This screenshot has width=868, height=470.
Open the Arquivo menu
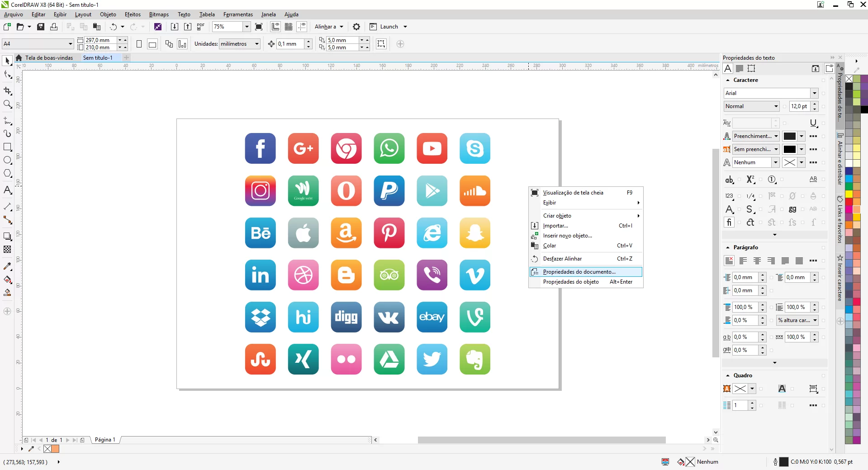14,14
